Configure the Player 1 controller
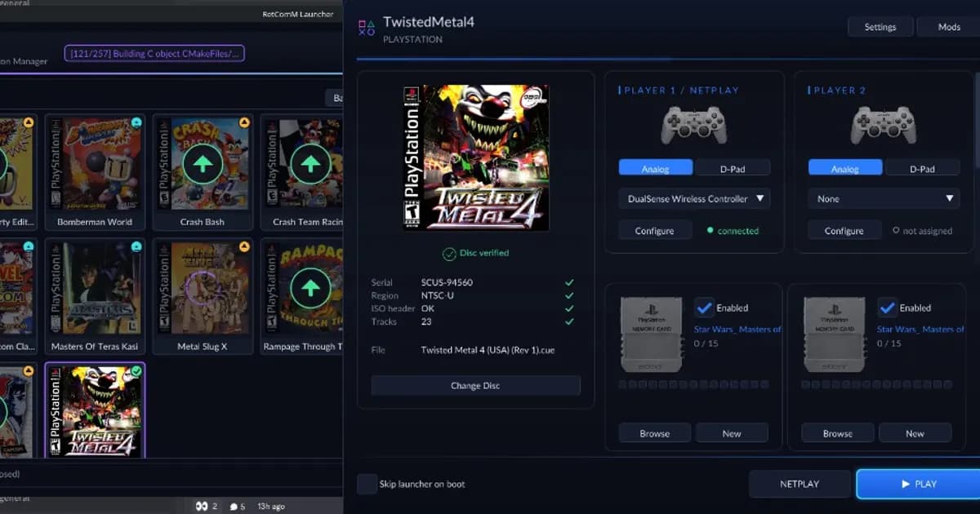The width and height of the screenshot is (980, 514). tap(655, 231)
